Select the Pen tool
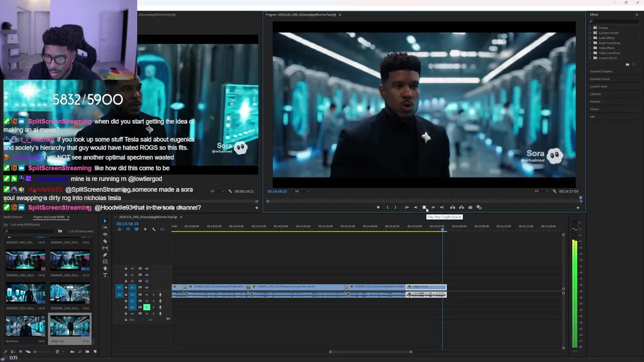This screenshot has height=362, width=644. coord(105,255)
